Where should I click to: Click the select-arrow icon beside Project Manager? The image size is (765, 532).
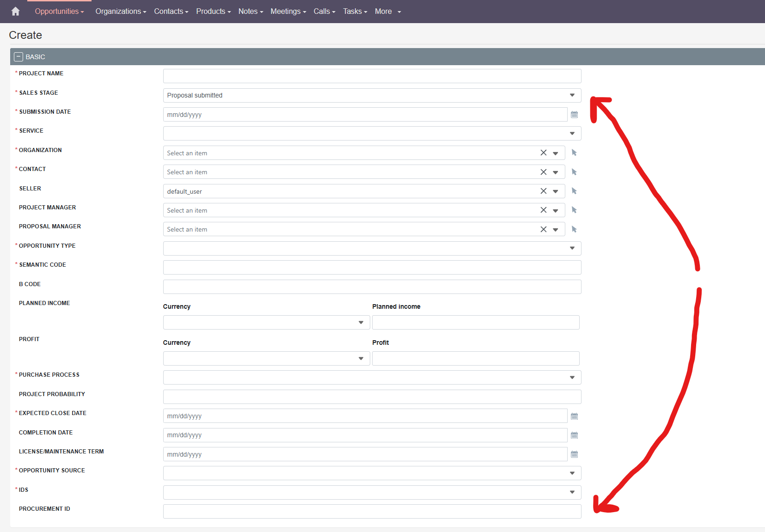pyautogui.click(x=574, y=210)
